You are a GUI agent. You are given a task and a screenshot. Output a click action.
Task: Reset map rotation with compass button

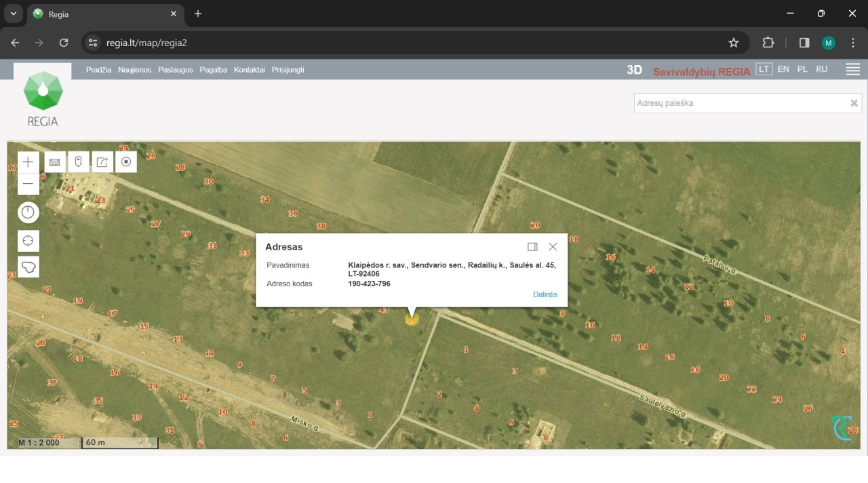coord(28,213)
